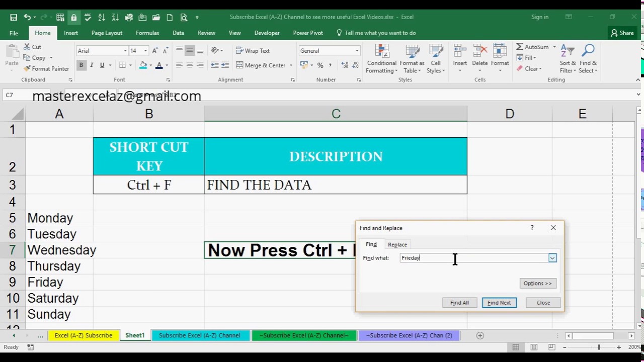This screenshot has width=644, height=362.
Task: Increase font size with larger A
Action: coord(155,51)
